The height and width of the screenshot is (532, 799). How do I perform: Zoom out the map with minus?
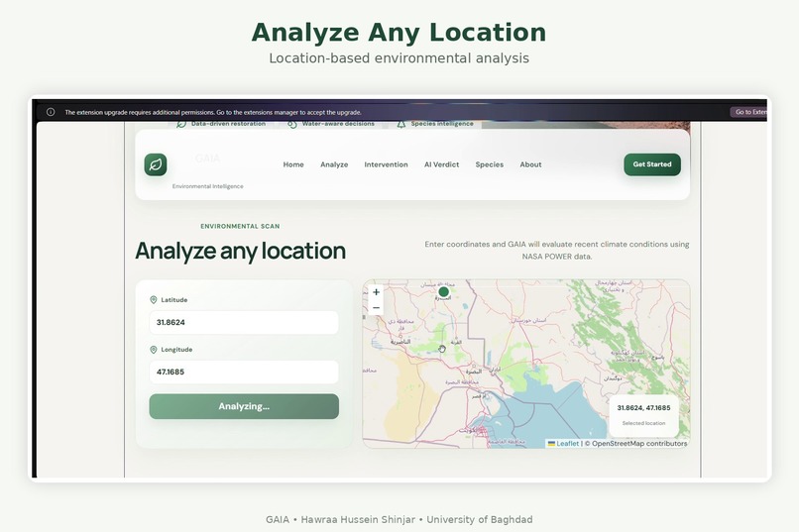376,307
